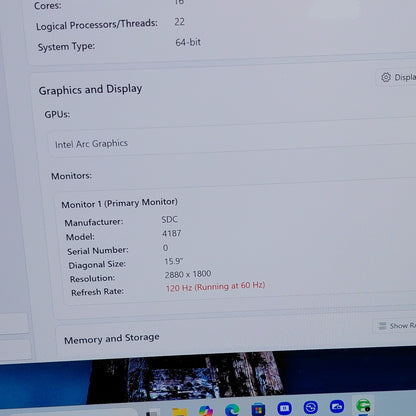Click the Graphics and Display section heading
The height and width of the screenshot is (416, 416).
(x=90, y=89)
